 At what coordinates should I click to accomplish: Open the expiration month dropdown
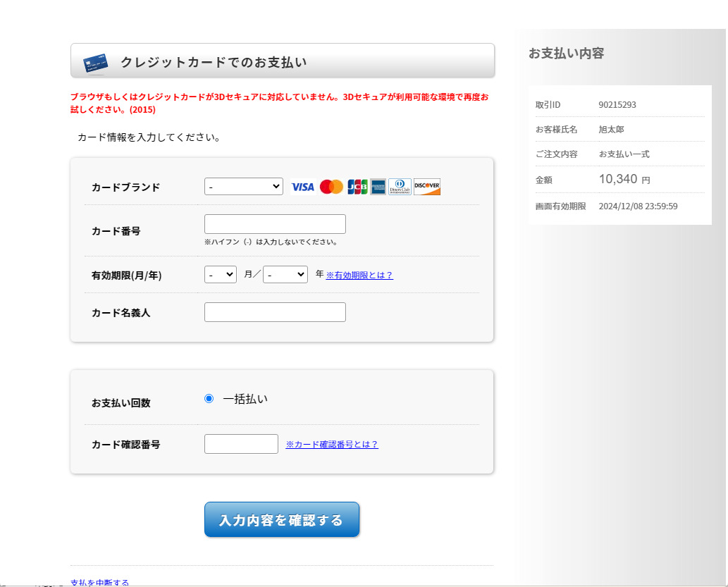point(221,275)
